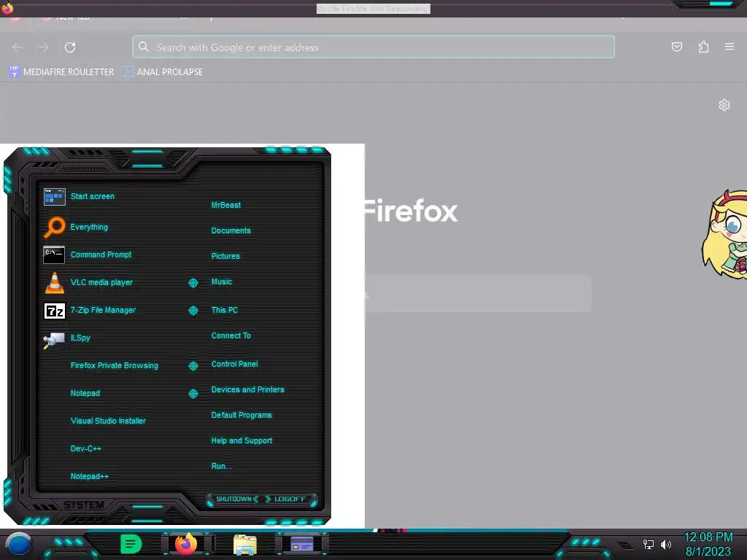Image resolution: width=747 pixels, height=560 pixels.
Task: Open purple window app on taskbar
Action: [302, 544]
